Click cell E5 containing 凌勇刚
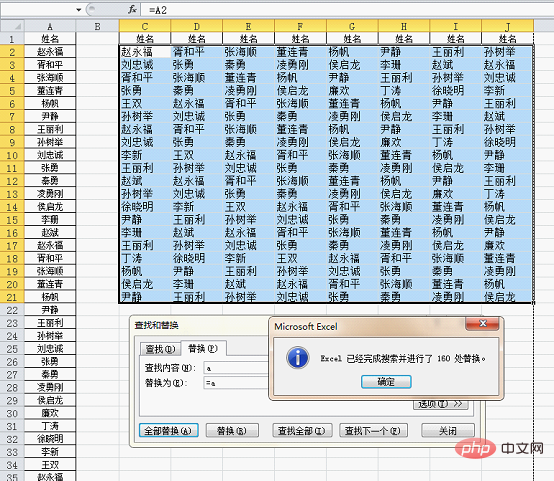554x481 pixels. (x=248, y=90)
